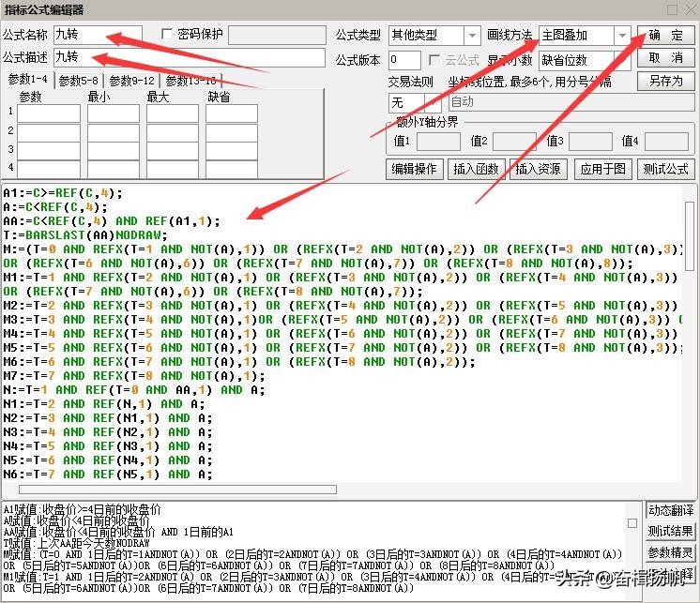Toggle the 密码保护 password protection checkbox

(x=167, y=35)
